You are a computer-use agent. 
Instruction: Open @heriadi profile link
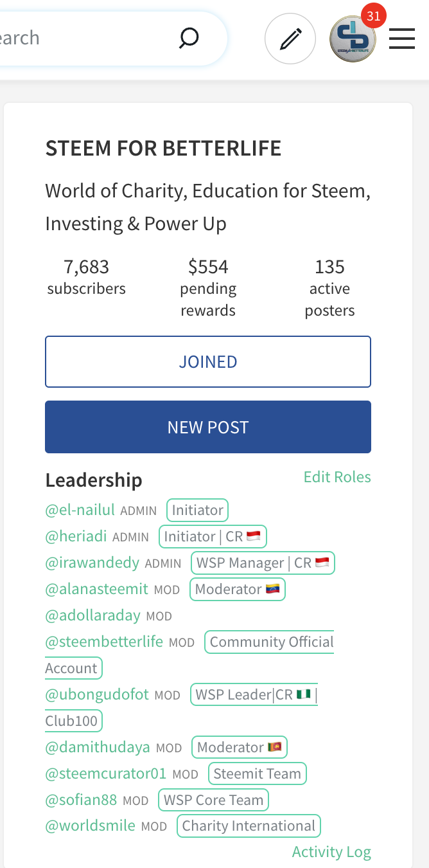76,537
